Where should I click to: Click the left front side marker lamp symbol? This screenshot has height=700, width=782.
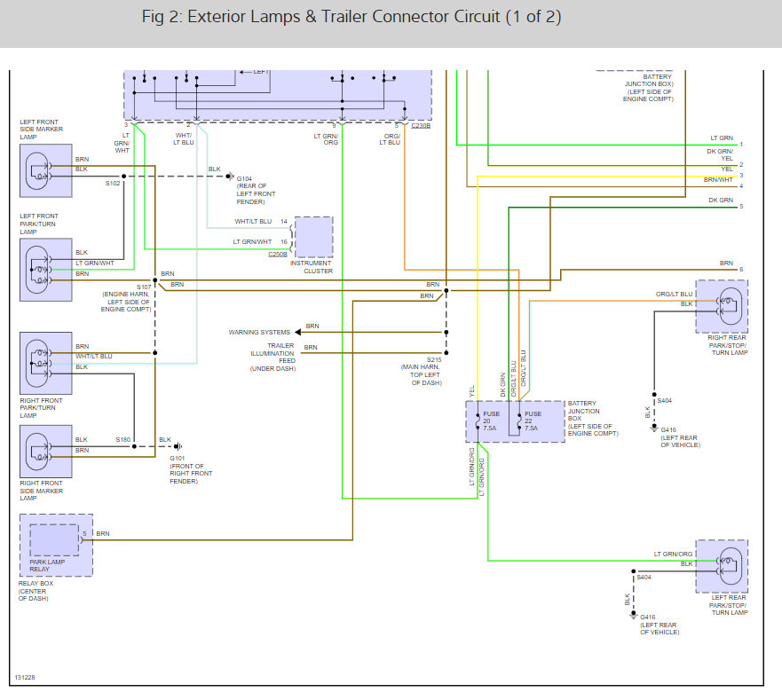click(46, 170)
